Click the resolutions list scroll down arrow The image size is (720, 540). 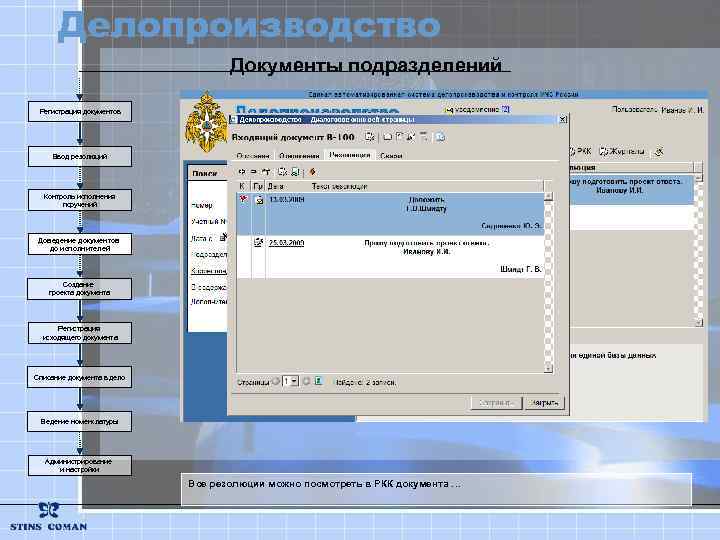click(548, 368)
